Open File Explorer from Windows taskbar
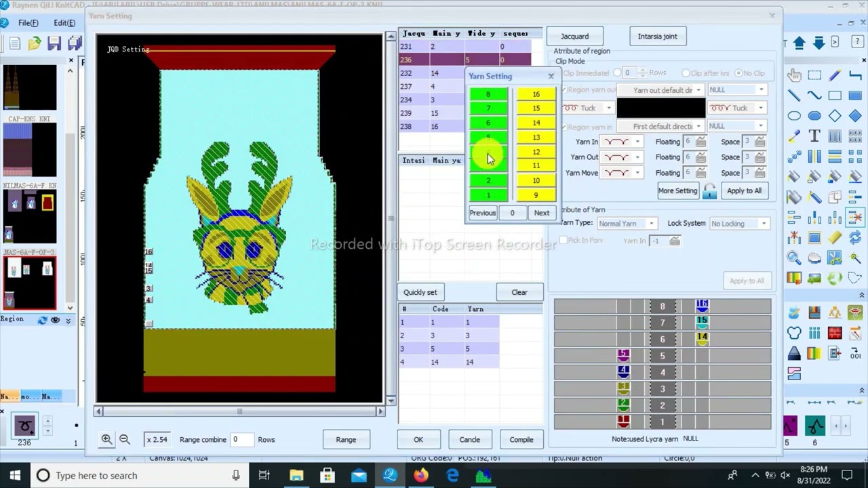 [296, 476]
